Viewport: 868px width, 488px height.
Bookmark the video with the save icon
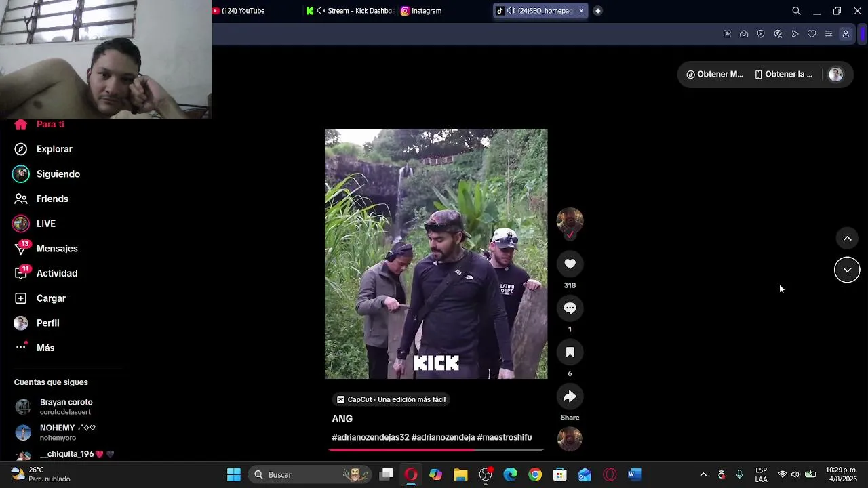(x=570, y=352)
